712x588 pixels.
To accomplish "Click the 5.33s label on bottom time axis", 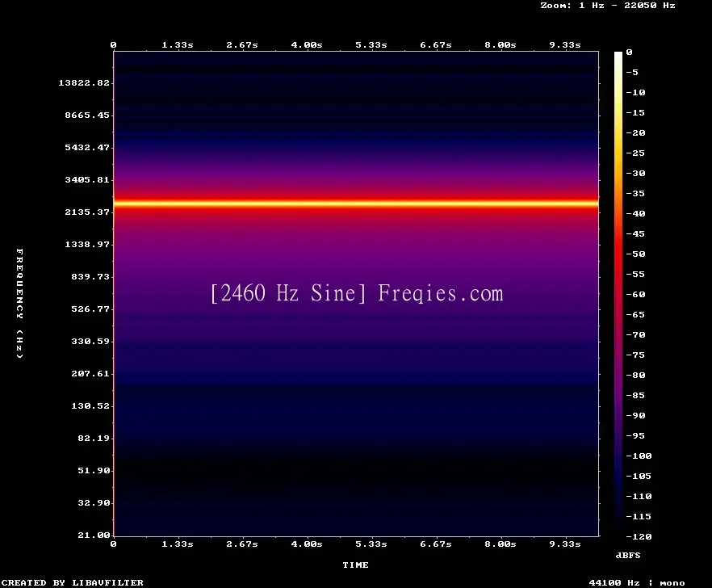I will pos(371,544).
